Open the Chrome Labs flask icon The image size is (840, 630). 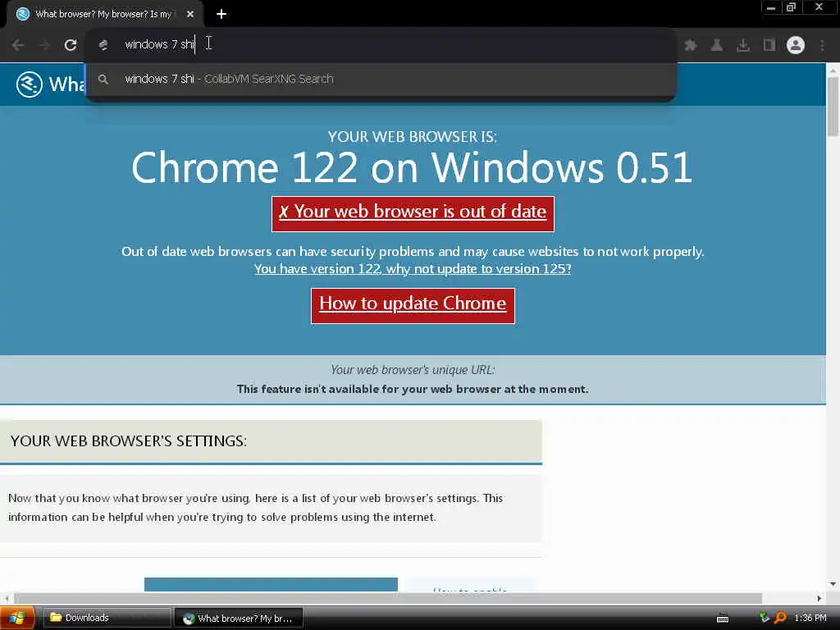coord(717,45)
